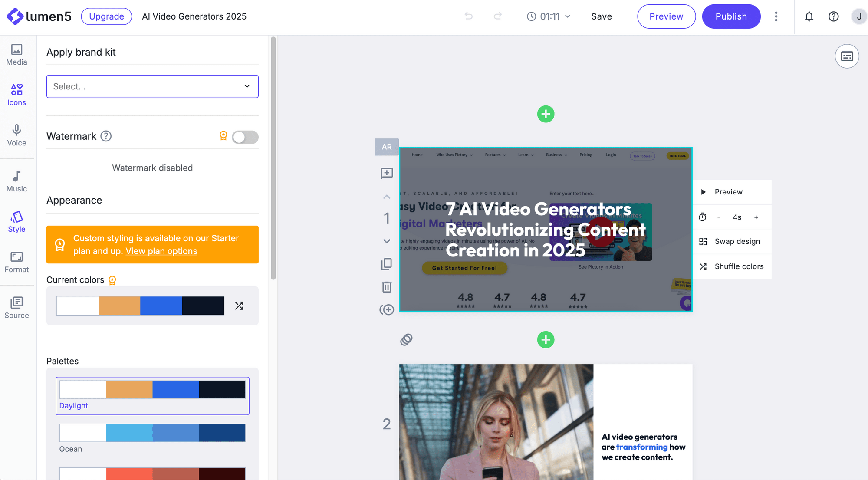Click the View plan options link
This screenshot has width=868, height=480.
(x=161, y=250)
